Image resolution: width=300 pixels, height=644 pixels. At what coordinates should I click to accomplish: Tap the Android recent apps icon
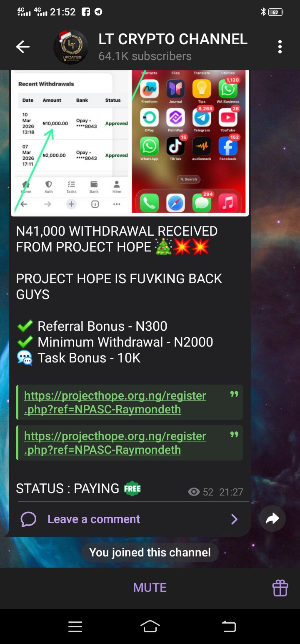tap(75, 626)
